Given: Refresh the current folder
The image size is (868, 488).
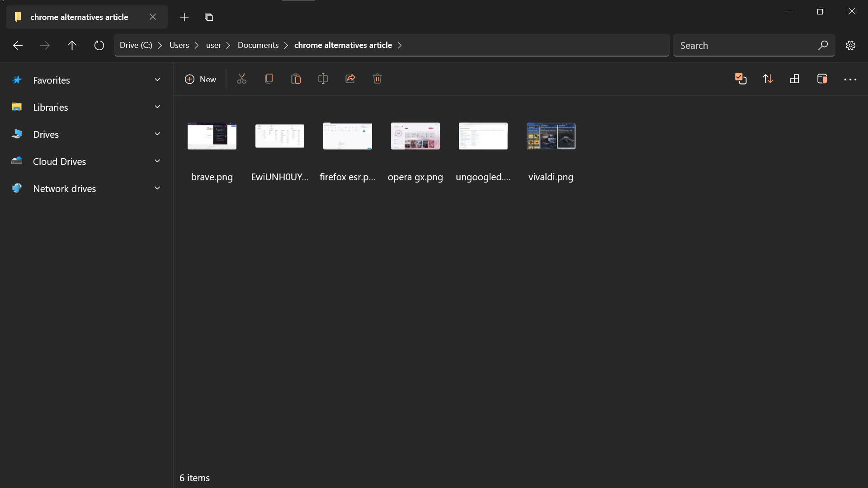Looking at the screenshot, I should (x=99, y=45).
